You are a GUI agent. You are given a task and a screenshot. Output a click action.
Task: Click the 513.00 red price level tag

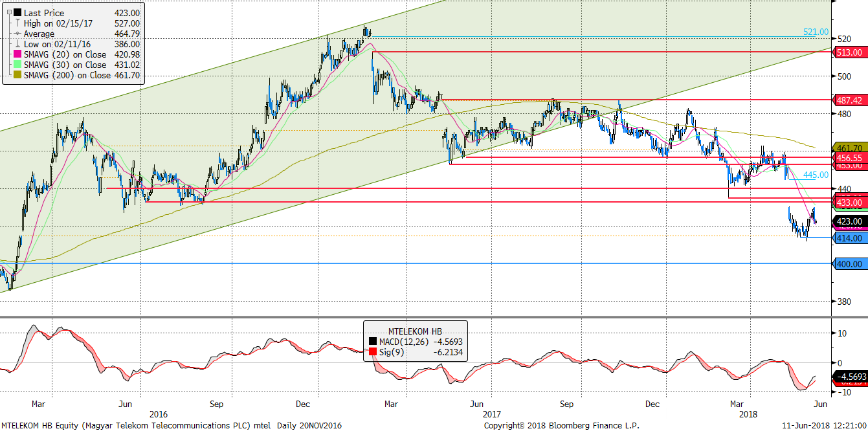point(849,52)
